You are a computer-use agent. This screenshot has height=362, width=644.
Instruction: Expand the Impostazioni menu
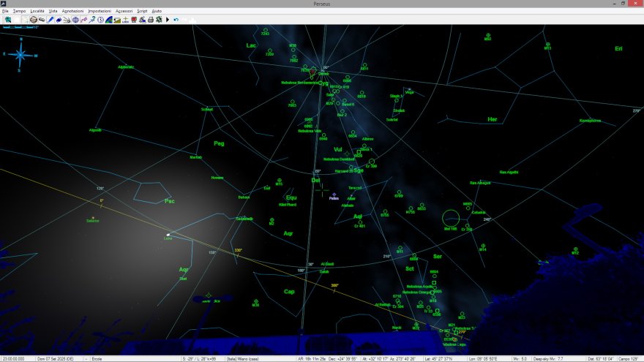click(x=99, y=12)
